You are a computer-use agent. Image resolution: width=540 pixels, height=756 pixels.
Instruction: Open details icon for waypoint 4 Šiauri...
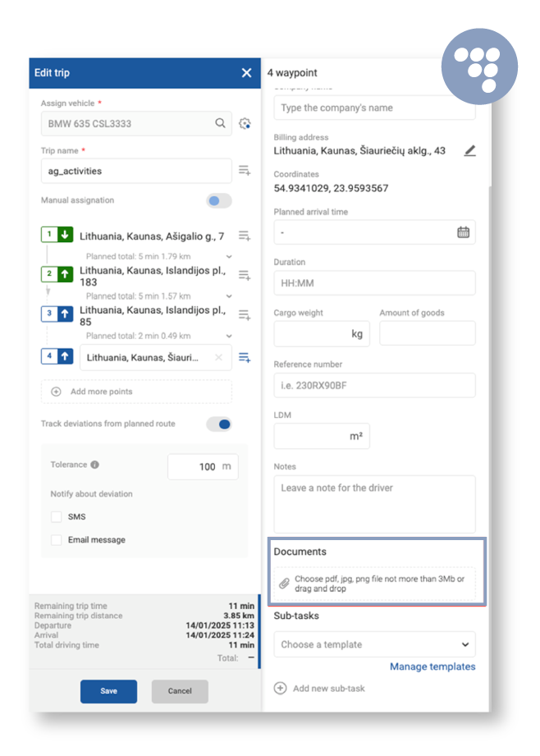pos(245,357)
